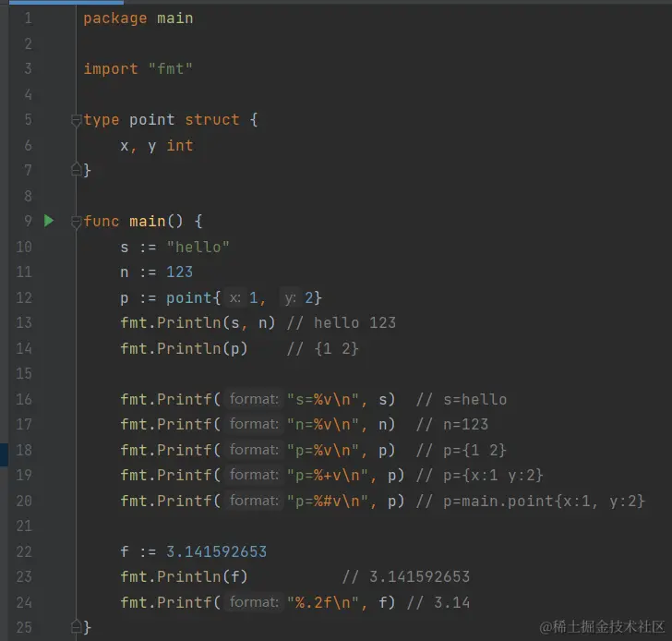
Task: Click fold end marker on line 7
Action: (x=77, y=170)
